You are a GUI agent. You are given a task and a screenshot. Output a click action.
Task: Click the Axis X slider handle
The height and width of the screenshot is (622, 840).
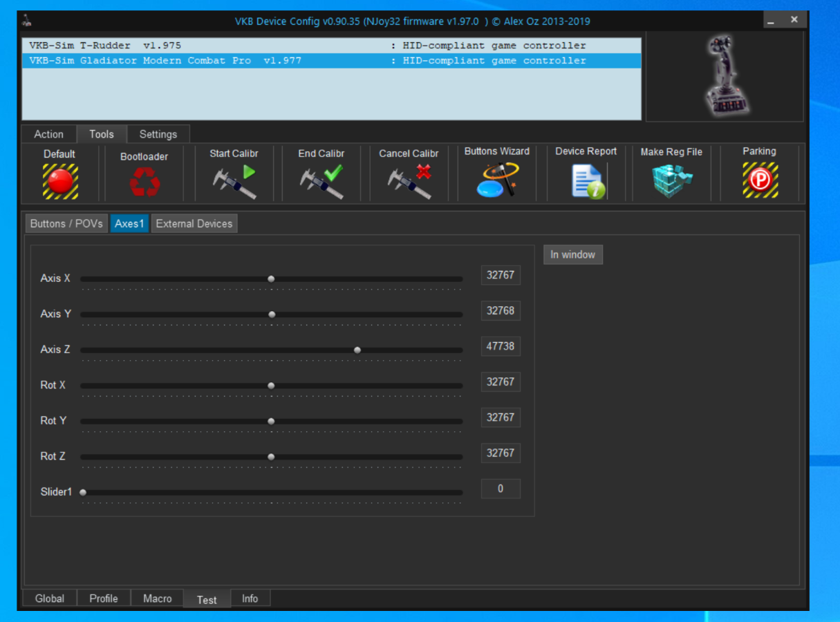click(x=271, y=279)
